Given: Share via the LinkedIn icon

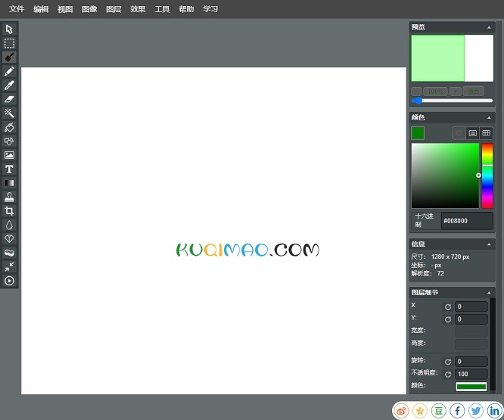Looking at the screenshot, I should pyautogui.click(x=494, y=411).
